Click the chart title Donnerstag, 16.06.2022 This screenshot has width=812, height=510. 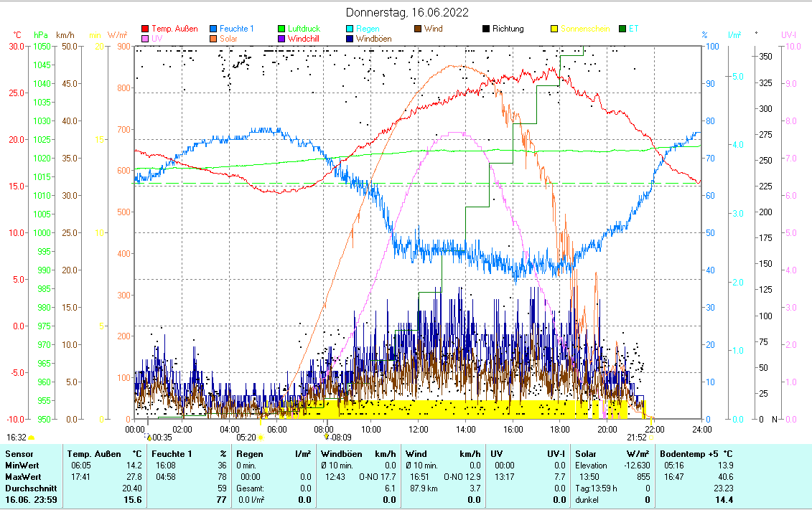pos(406,13)
